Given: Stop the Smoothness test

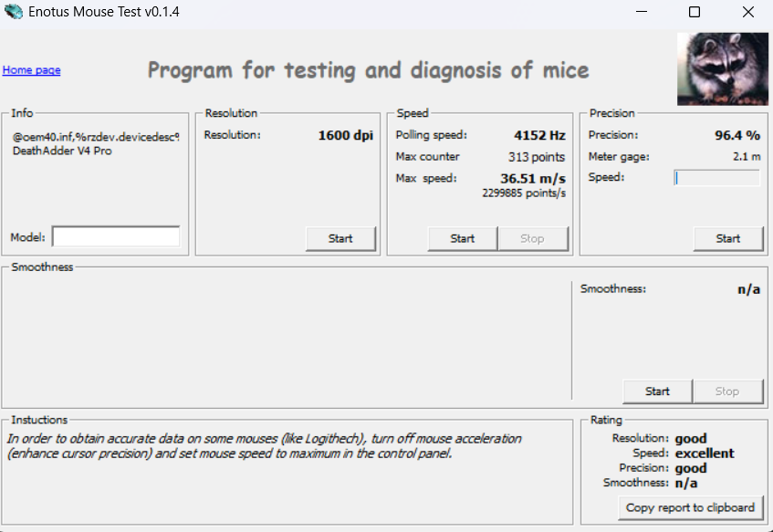Looking at the screenshot, I should tap(727, 391).
